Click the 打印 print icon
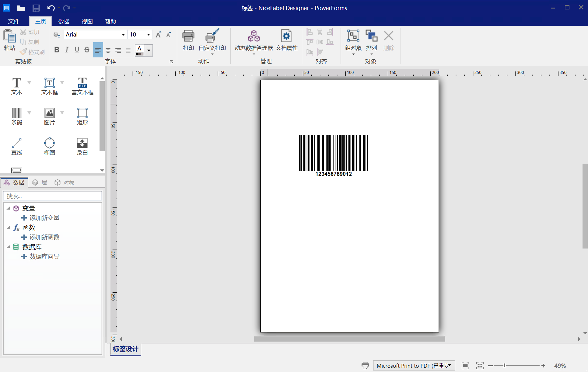Image resolution: width=588 pixels, height=372 pixels. click(x=188, y=36)
